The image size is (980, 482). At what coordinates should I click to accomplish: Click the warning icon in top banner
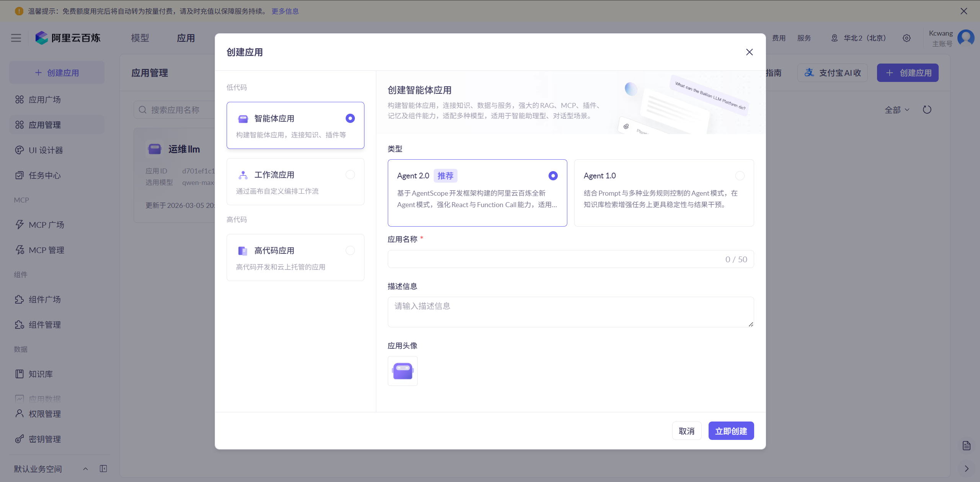[x=19, y=11]
